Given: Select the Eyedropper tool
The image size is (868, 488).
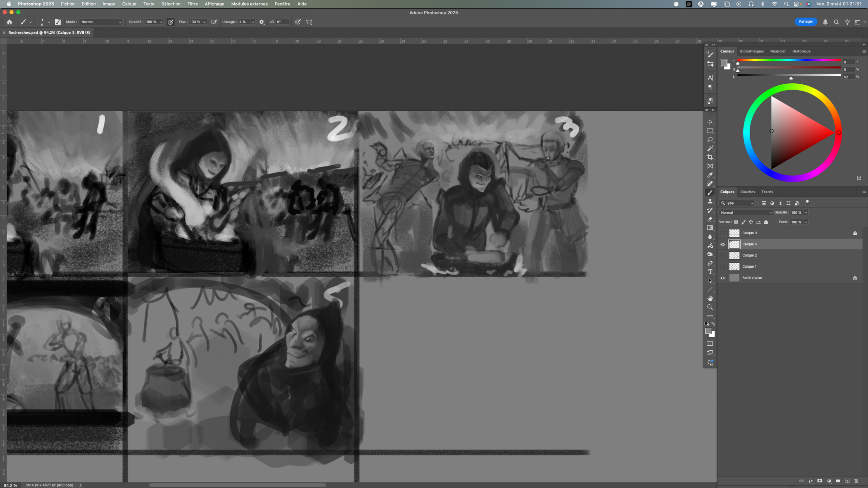Looking at the screenshot, I should (710, 175).
